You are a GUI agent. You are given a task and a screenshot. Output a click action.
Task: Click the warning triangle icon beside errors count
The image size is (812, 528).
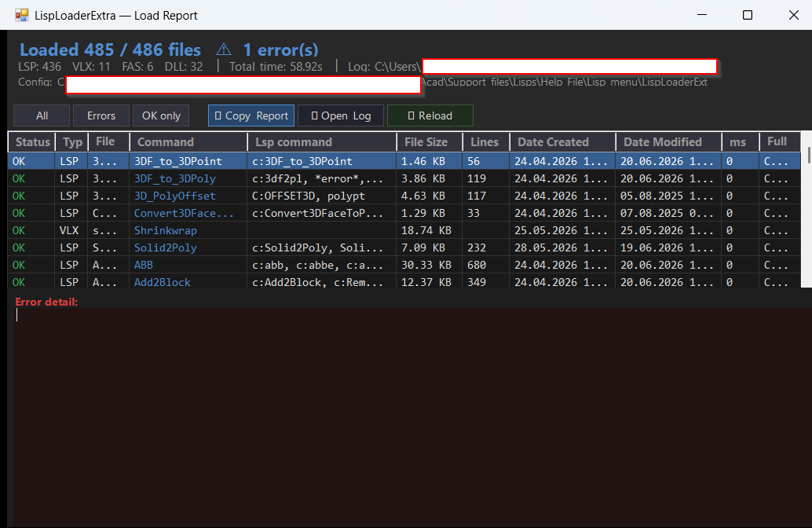224,49
